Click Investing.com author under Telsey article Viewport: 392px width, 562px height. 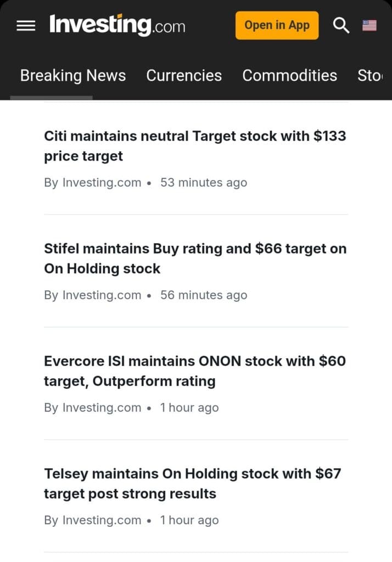[x=102, y=520]
